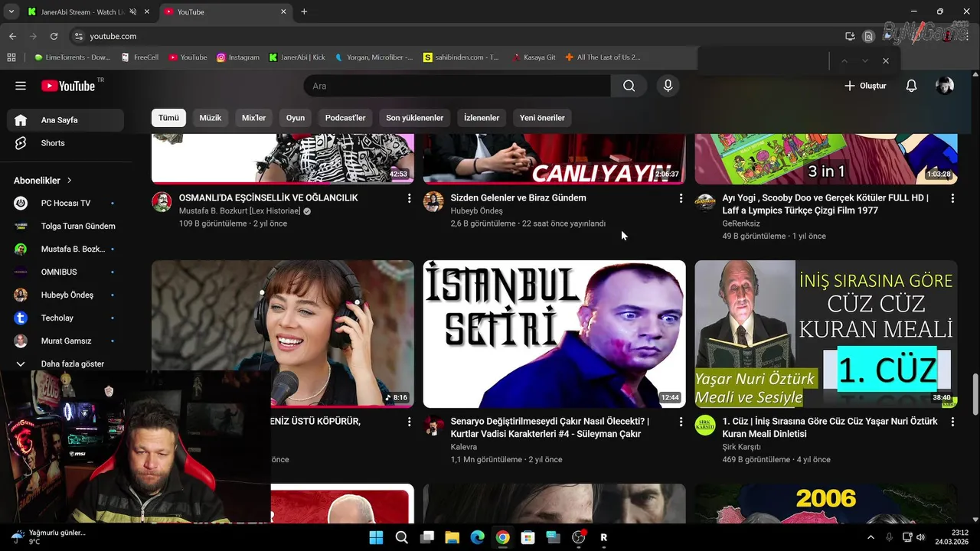The image size is (980, 551).
Task: Select the Son yüklenenler filter chip
Action: tap(415, 118)
